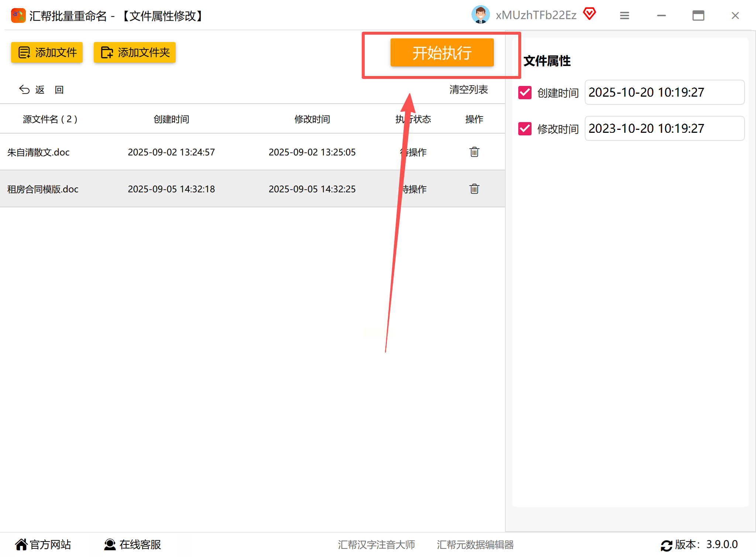The width and height of the screenshot is (756, 557).
Task: Open the hamburger menu in title bar
Action: pyautogui.click(x=624, y=15)
